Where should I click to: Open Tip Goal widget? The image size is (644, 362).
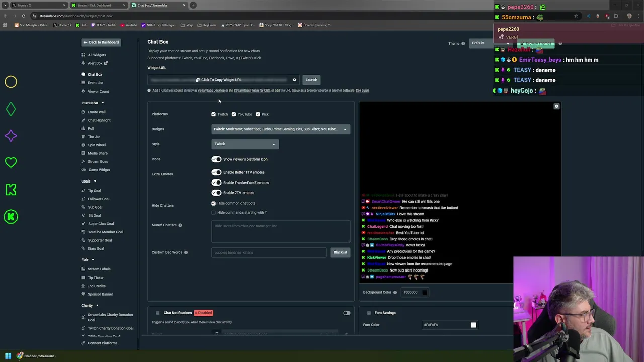94,191
